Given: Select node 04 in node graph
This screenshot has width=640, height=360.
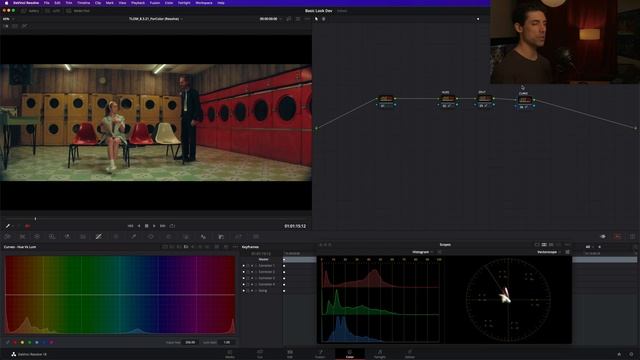Looking at the screenshot, I should (x=524, y=101).
